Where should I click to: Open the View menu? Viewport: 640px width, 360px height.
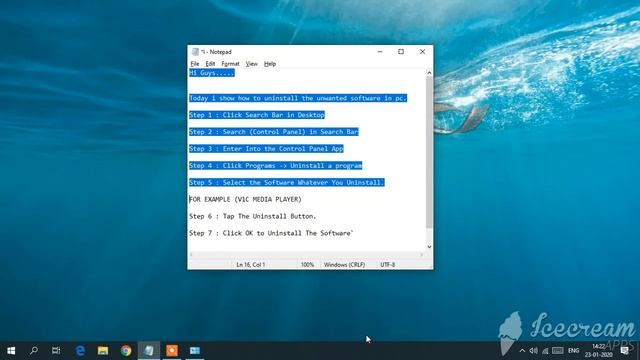[x=251, y=64]
